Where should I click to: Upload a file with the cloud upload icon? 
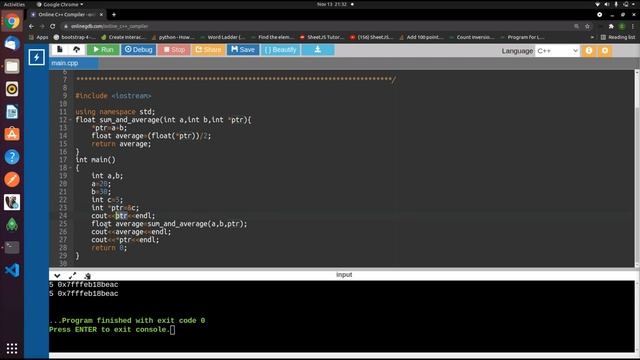coord(76,49)
